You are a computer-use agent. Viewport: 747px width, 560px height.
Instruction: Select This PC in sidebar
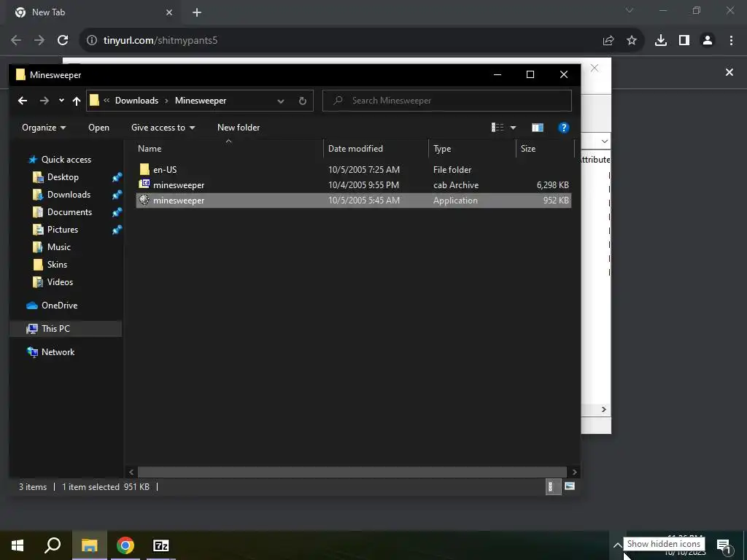pyautogui.click(x=66, y=329)
